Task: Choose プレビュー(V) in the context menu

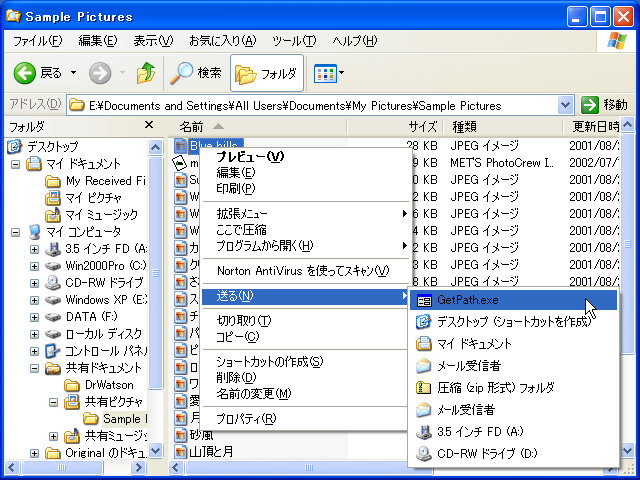Action: (x=306, y=157)
